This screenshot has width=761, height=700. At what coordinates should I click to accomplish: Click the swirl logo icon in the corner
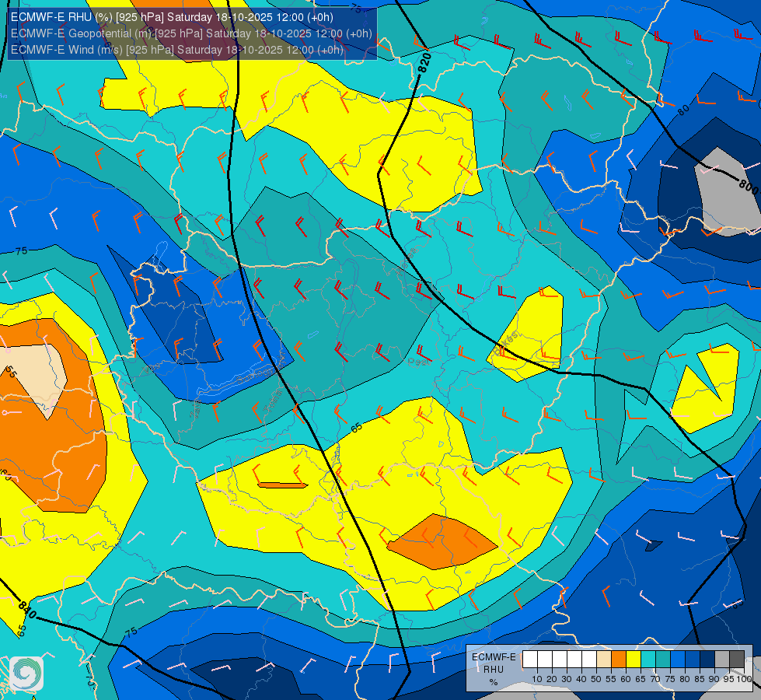(26, 674)
